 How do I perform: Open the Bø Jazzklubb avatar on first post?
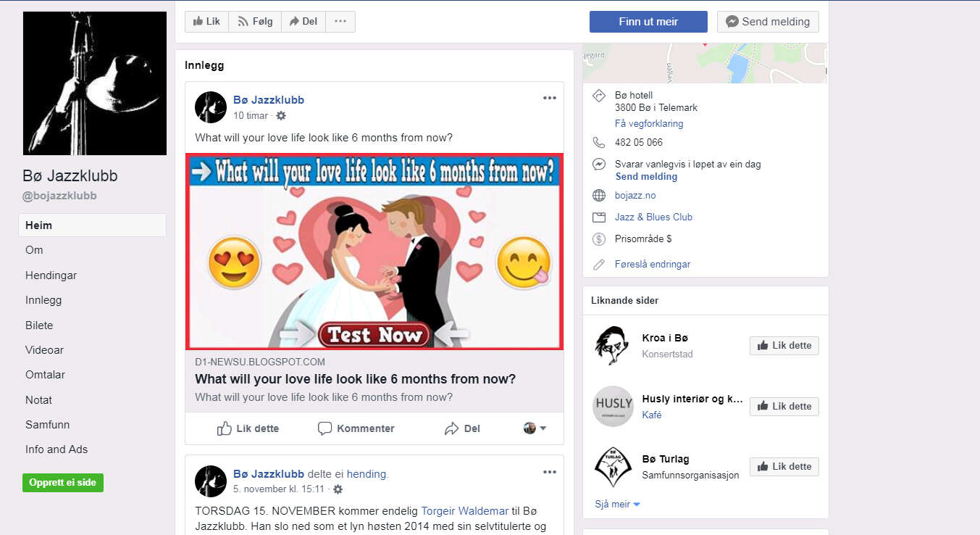click(x=211, y=107)
